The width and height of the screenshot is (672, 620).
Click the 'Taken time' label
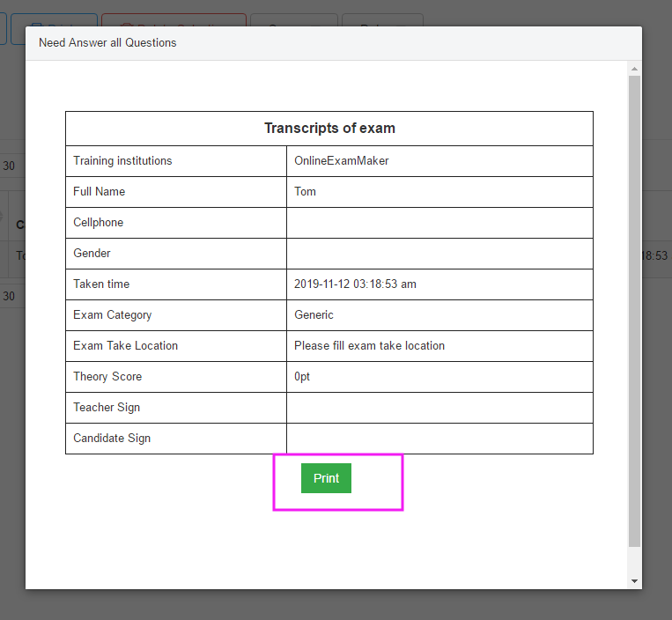101,284
